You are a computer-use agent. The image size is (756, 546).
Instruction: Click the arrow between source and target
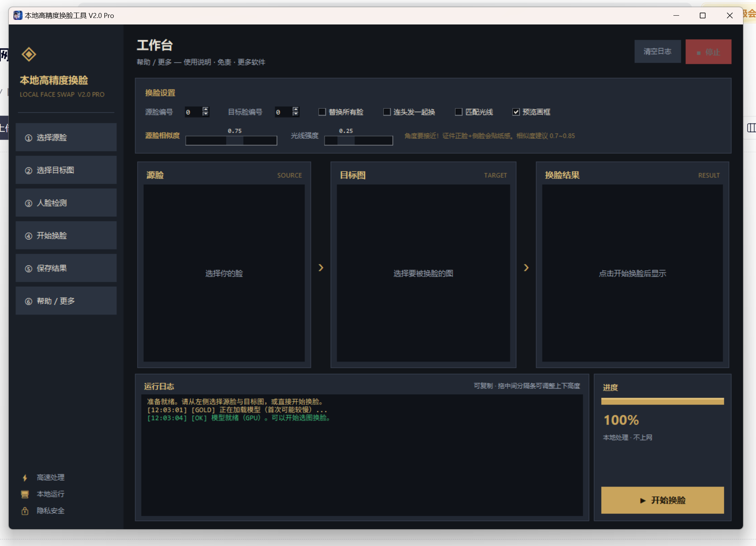[x=321, y=268]
